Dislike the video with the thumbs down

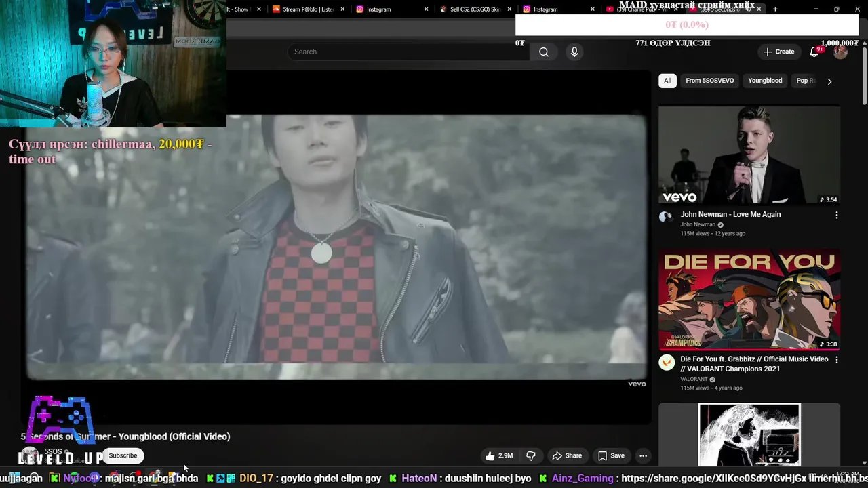pyautogui.click(x=531, y=455)
